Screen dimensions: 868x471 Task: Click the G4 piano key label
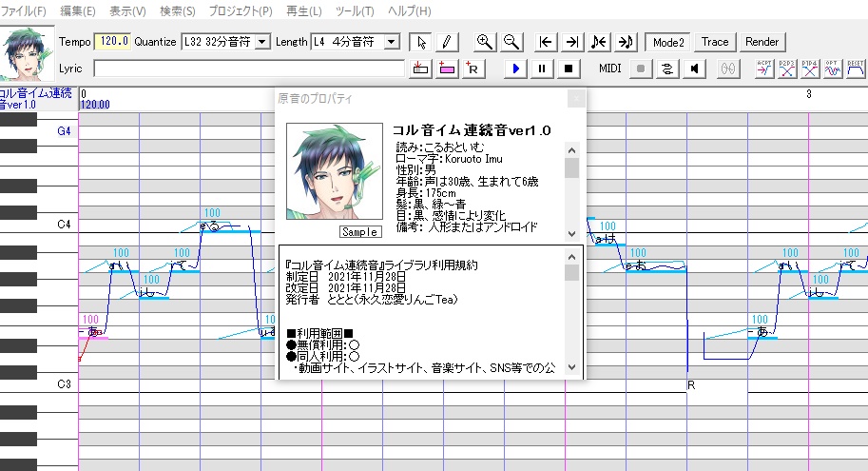(64, 131)
